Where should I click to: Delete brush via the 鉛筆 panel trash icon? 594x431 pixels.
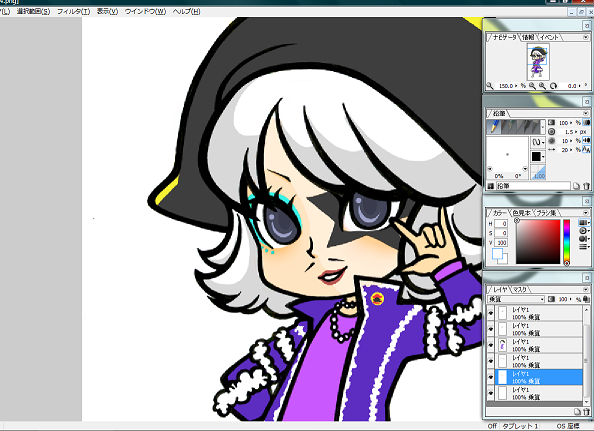[586, 186]
